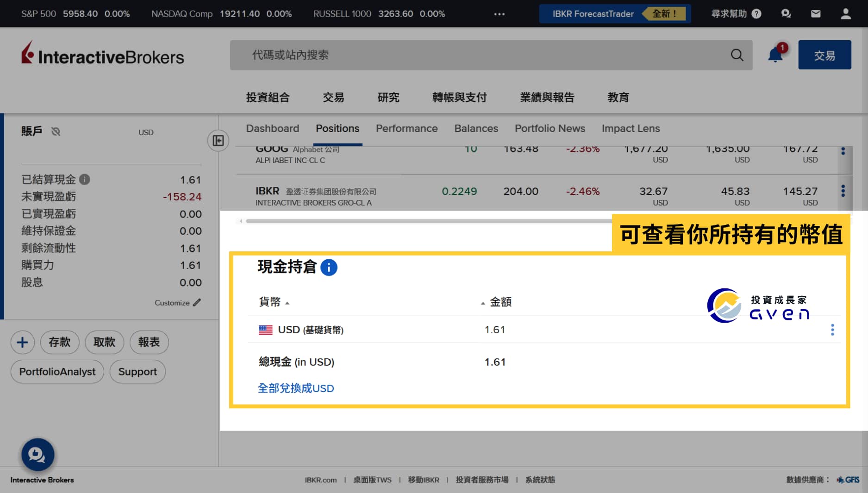Click the 取款 withdraw button
The width and height of the screenshot is (868, 493).
[104, 342]
